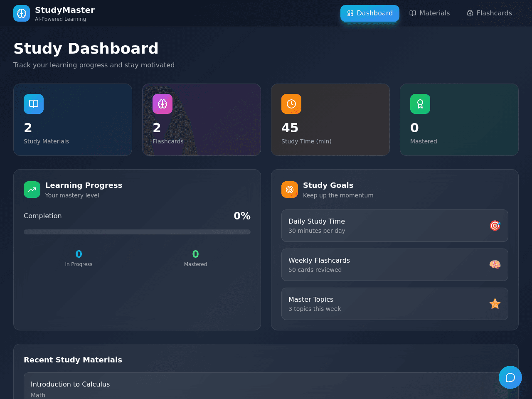The image size is (532, 399).
Task: Click the Recent Study Materials heading
Action: 73,360
